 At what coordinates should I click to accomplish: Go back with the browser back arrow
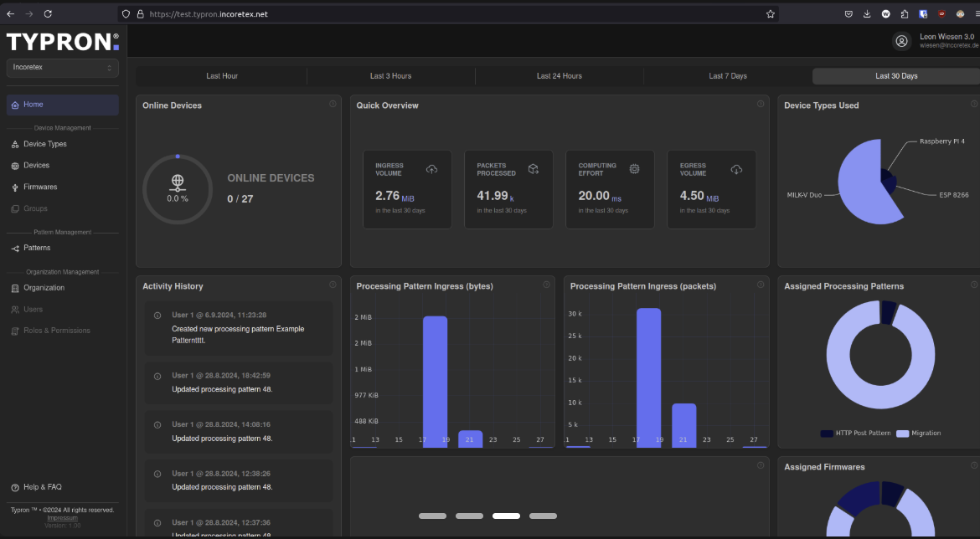pos(11,13)
